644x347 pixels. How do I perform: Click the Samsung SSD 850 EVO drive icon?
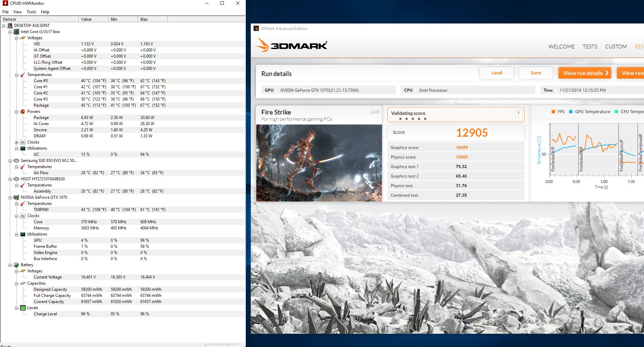pos(16,161)
